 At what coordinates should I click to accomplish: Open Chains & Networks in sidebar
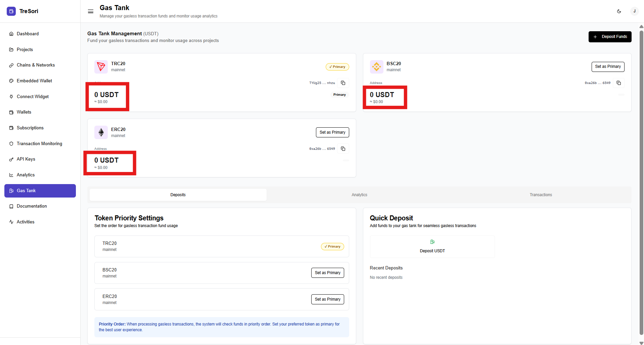point(36,65)
